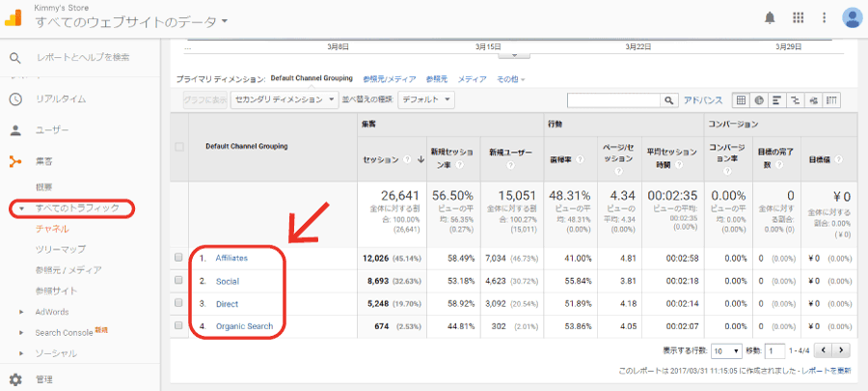The image size is (868, 391).
Task: Open the three-dot more options menu
Action: 825,17
